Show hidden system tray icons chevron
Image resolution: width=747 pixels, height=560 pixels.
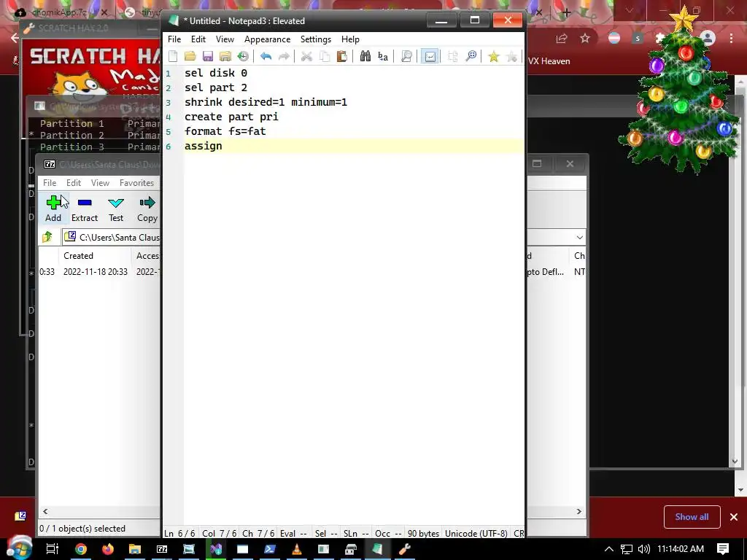point(609,549)
